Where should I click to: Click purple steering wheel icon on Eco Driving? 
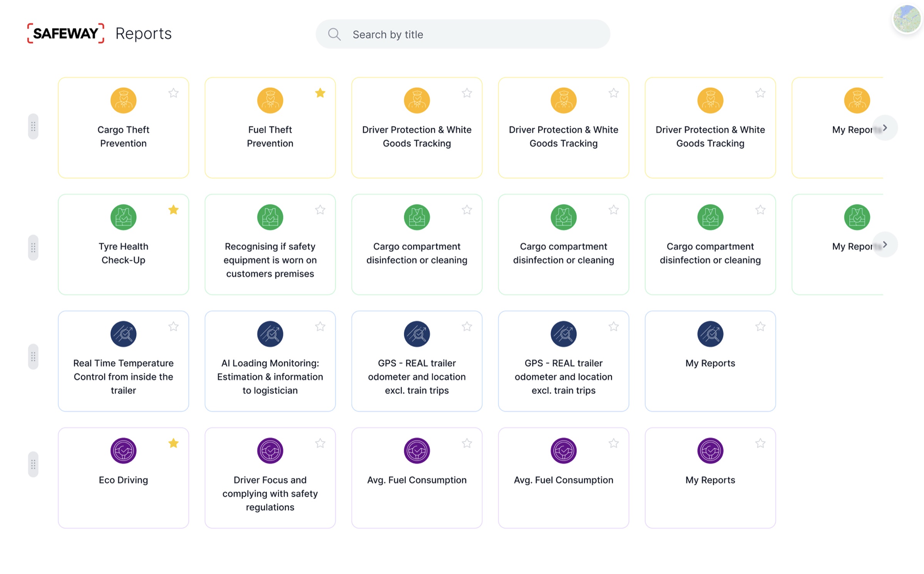pyautogui.click(x=123, y=450)
